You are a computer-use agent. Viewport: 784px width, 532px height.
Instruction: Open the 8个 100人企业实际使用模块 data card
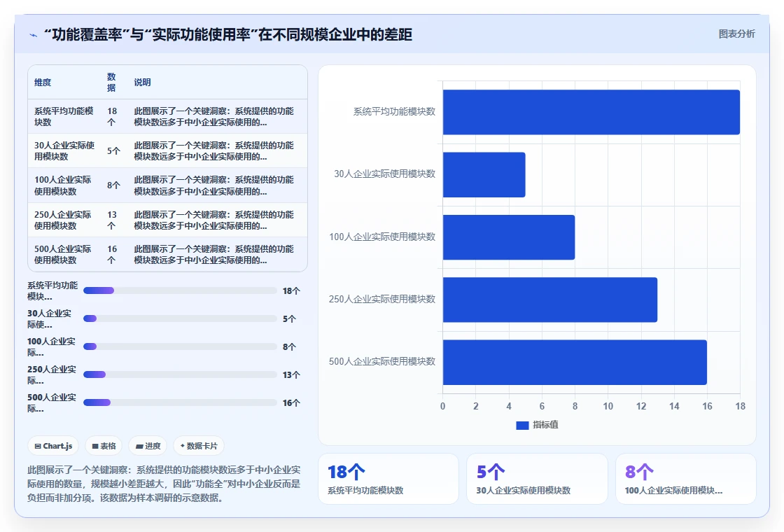[685, 479]
